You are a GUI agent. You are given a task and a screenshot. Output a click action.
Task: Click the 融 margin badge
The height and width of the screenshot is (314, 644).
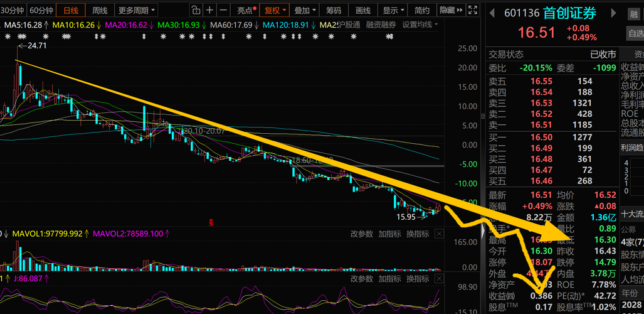pos(635,14)
